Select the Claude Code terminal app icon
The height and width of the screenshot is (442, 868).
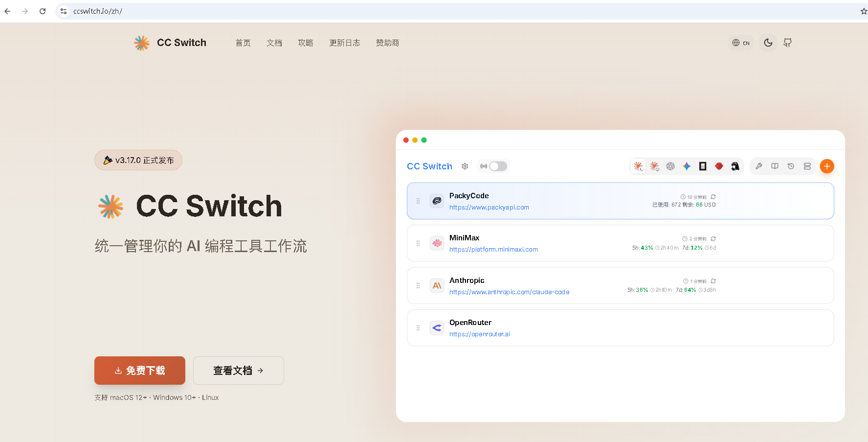pyautogui.click(x=638, y=166)
